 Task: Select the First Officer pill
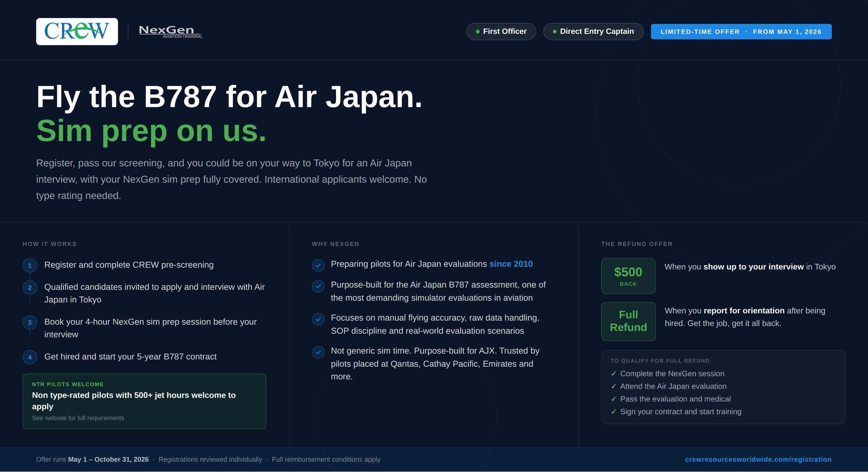501,32
